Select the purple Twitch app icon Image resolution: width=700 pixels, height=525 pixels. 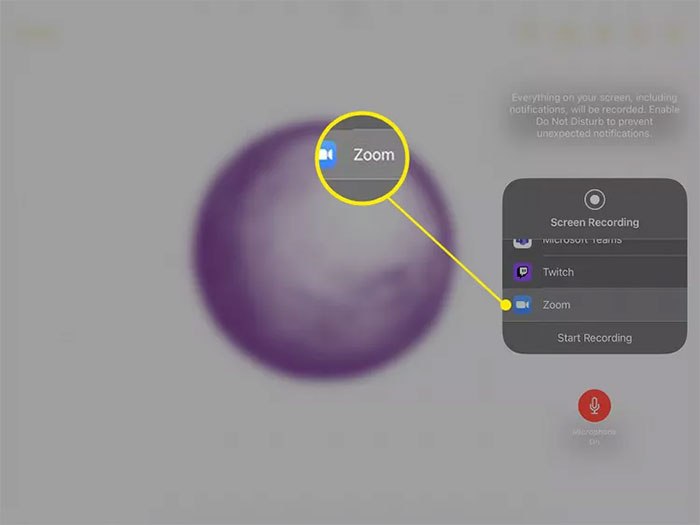[522, 272]
